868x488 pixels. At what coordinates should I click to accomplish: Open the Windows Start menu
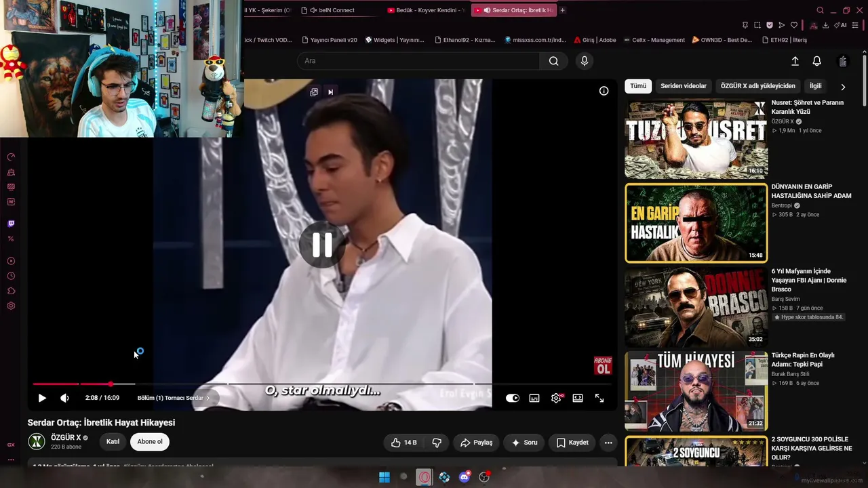(x=384, y=477)
